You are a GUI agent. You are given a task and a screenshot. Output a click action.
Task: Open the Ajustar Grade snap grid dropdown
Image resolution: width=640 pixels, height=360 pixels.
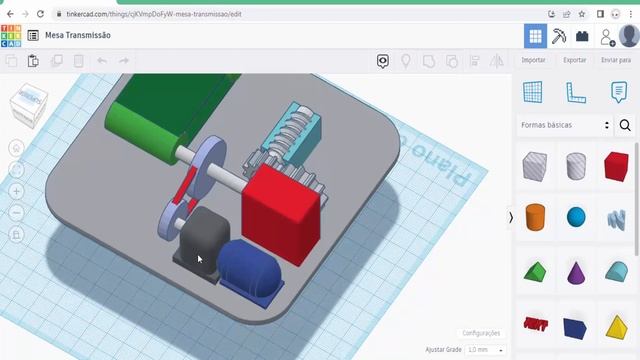pos(485,350)
